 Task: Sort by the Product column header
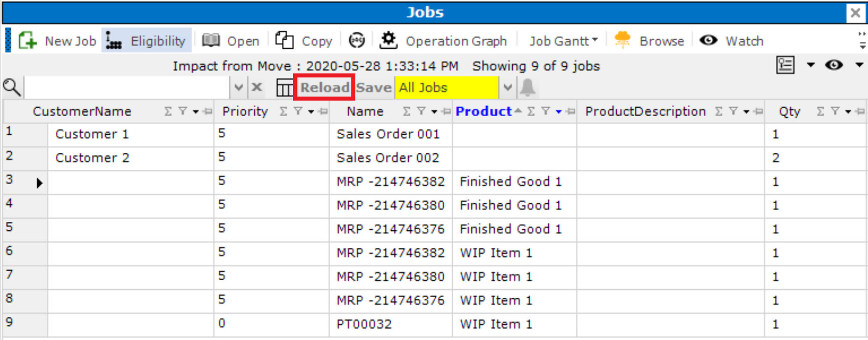tap(484, 112)
